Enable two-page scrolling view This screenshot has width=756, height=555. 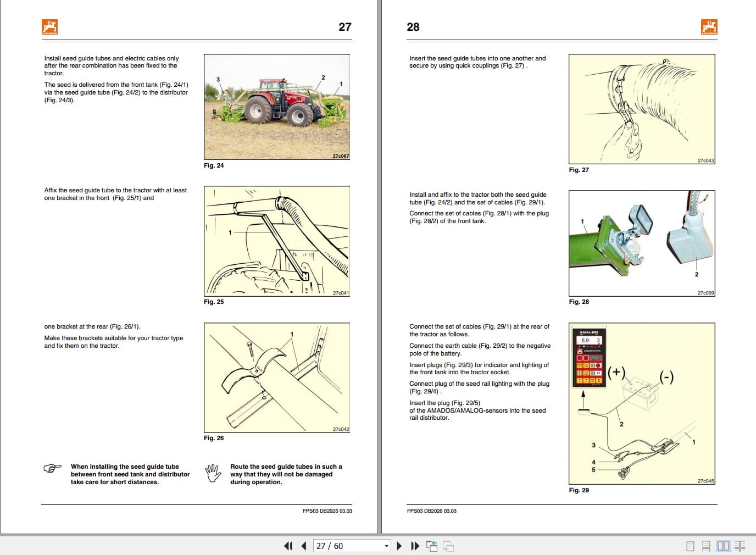pyautogui.click(x=740, y=546)
